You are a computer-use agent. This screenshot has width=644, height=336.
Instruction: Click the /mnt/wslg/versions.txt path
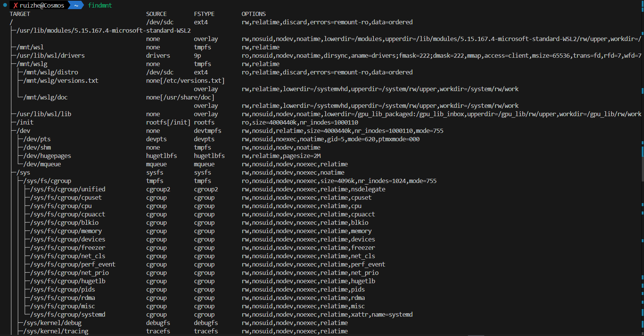click(x=61, y=80)
